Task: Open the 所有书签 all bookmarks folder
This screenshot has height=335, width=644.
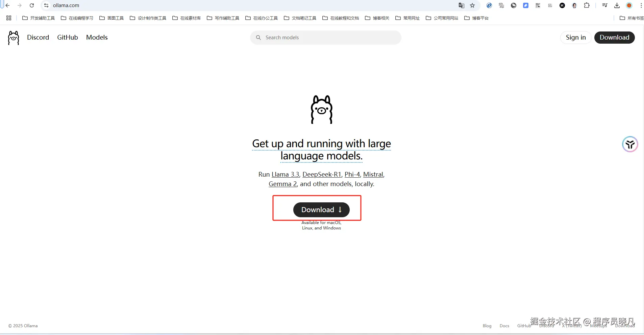Action: point(631,18)
